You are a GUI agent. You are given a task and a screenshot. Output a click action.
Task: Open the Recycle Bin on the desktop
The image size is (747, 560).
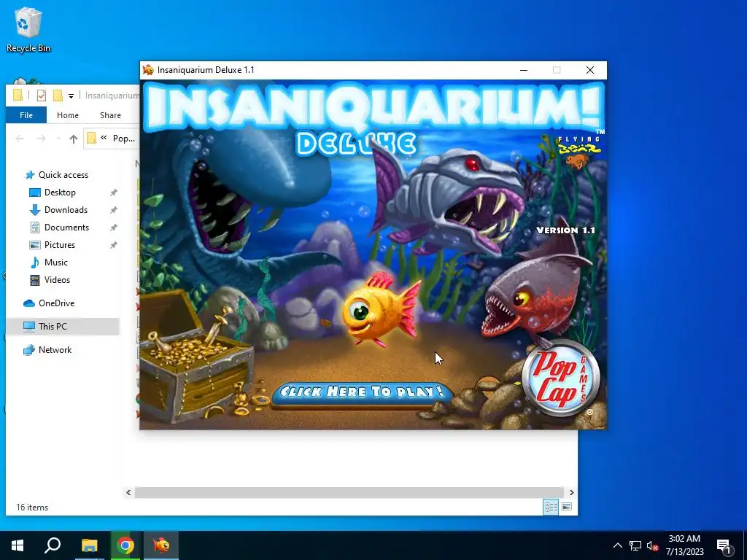point(28,29)
